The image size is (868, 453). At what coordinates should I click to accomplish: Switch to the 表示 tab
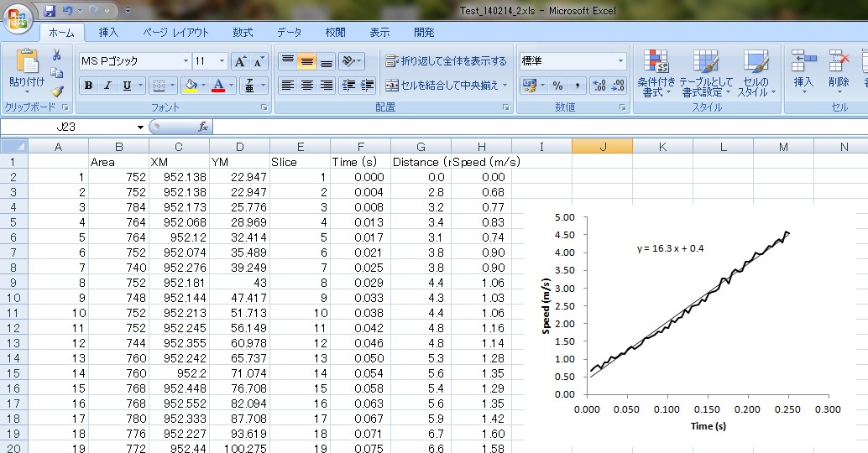[x=379, y=33]
